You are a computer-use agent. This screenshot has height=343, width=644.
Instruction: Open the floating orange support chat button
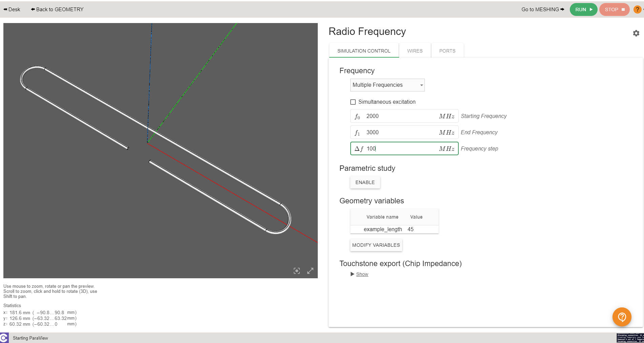622,317
